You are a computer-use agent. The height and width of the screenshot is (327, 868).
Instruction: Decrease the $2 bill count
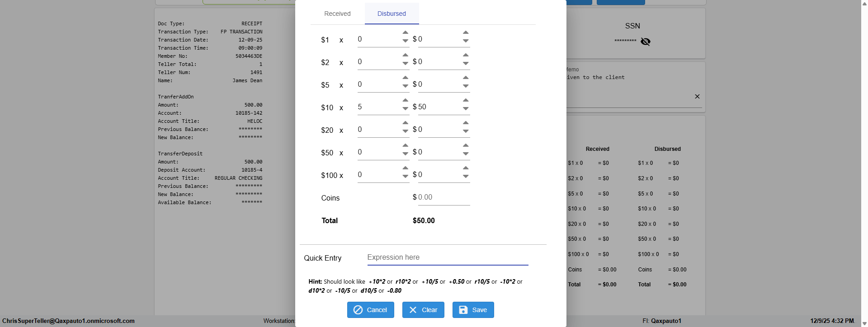coord(406,64)
